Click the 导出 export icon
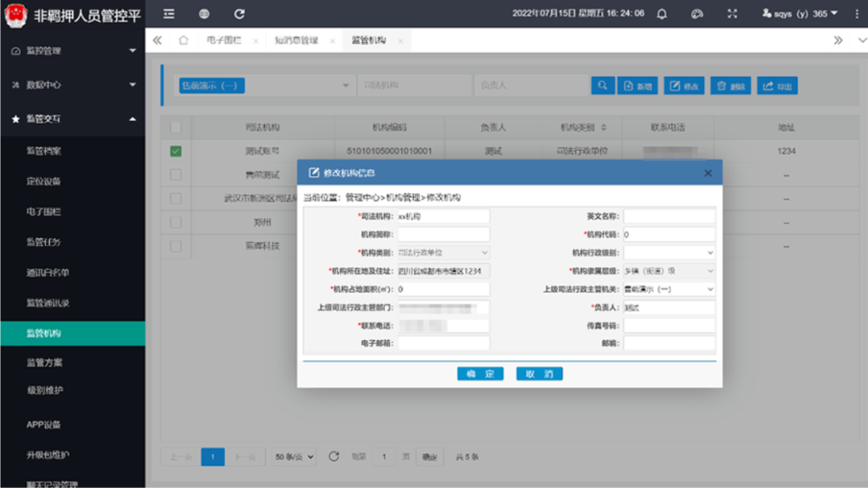Image resolution: width=868 pixels, height=488 pixels. click(775, 85)
